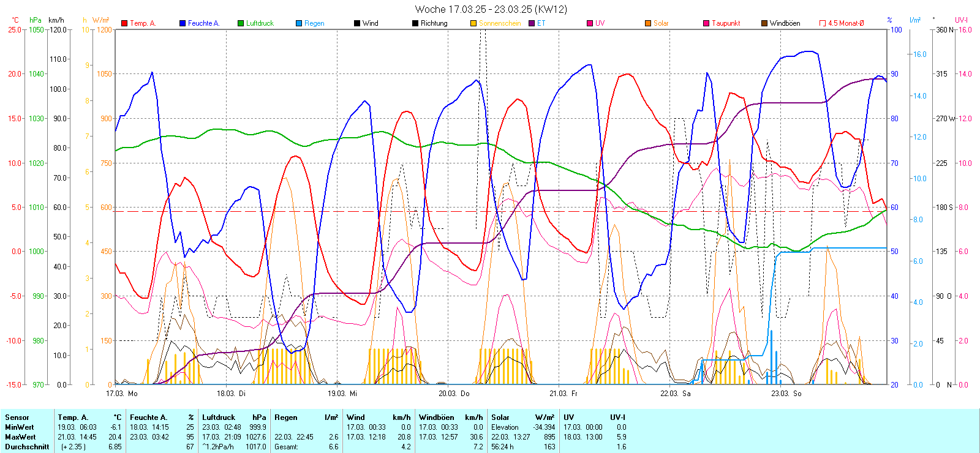Click the red Temp. A. legend square

(x=124, y=23)
